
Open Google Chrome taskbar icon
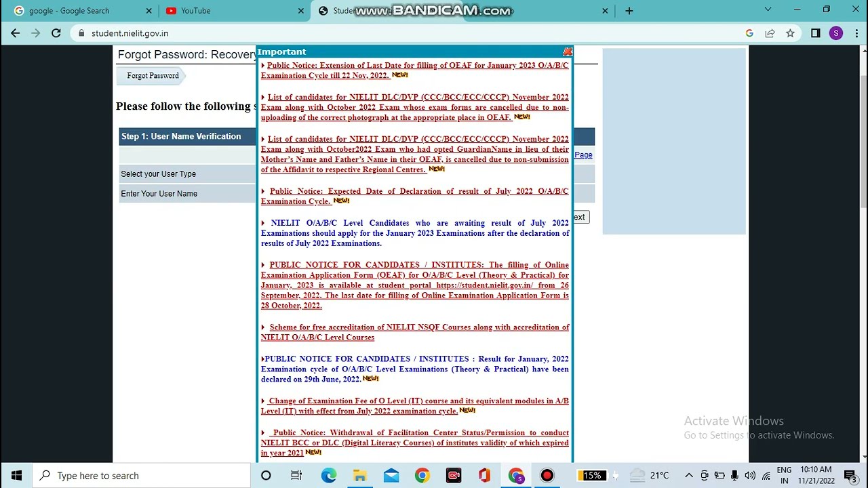[422, 476]
